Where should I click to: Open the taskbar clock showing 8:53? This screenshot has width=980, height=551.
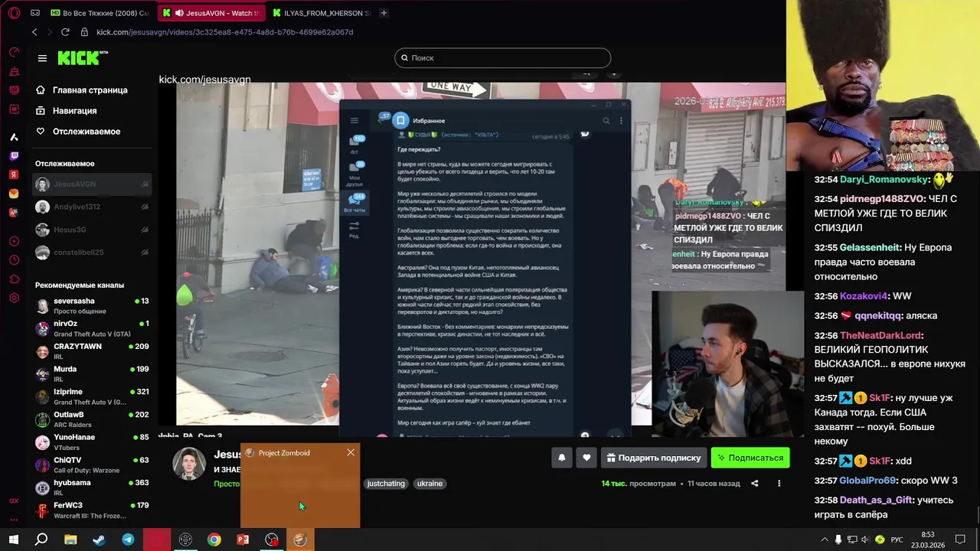click(x=928, y=540)
